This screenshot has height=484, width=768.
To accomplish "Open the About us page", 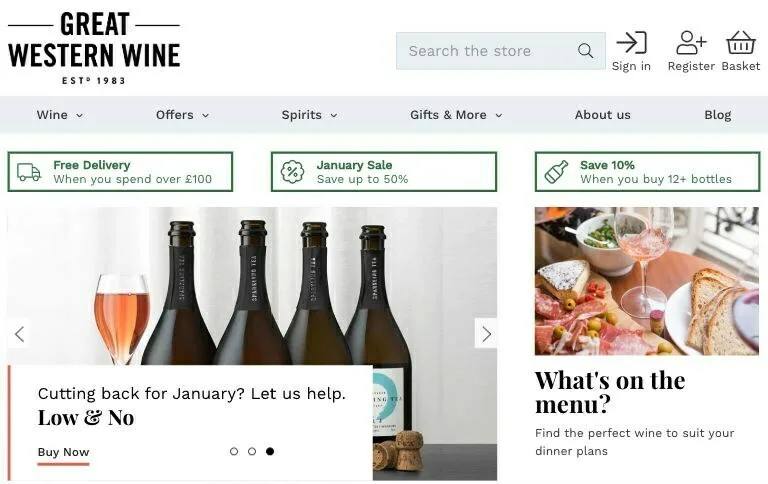I will pyautogui.click(x=602, y=115).
